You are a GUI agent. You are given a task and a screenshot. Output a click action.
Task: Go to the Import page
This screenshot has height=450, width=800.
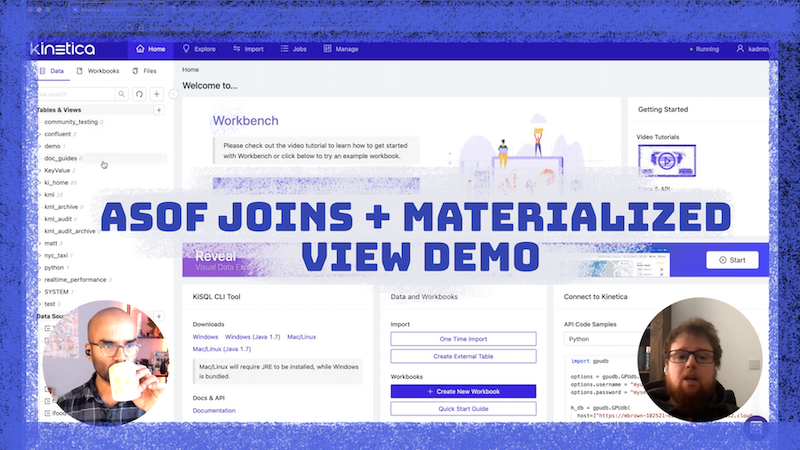249,48
